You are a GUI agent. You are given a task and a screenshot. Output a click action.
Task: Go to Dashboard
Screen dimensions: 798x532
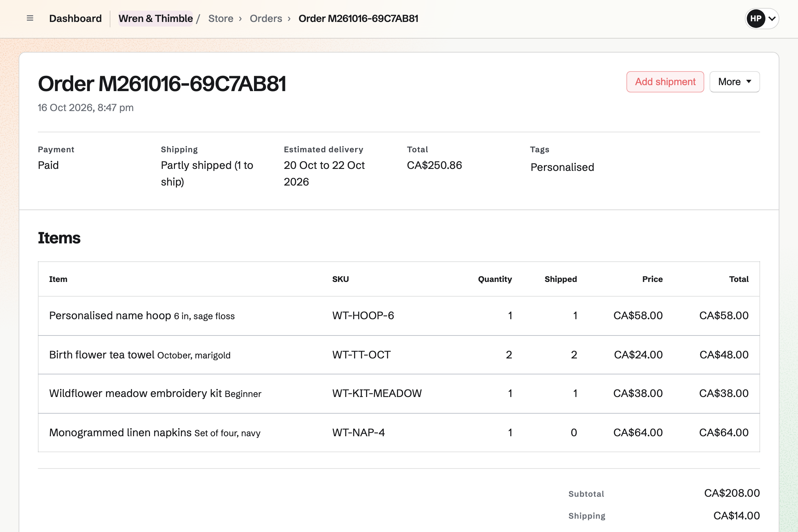75,18
